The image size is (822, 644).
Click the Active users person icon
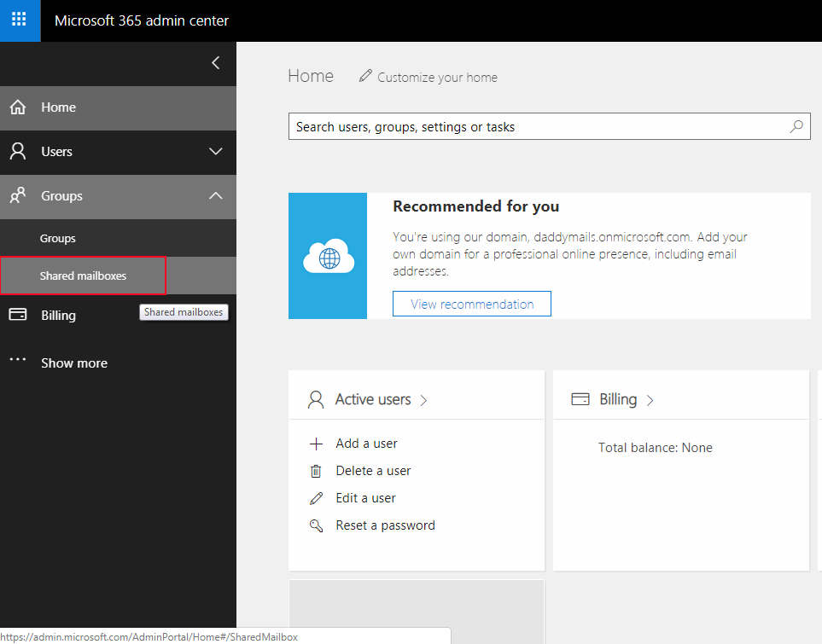[x=316, y=399]
